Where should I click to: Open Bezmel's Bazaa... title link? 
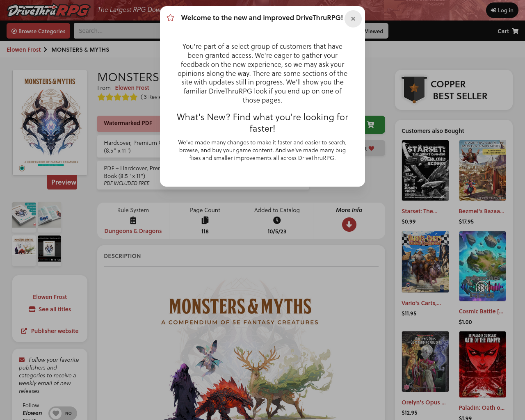(482, 211)
